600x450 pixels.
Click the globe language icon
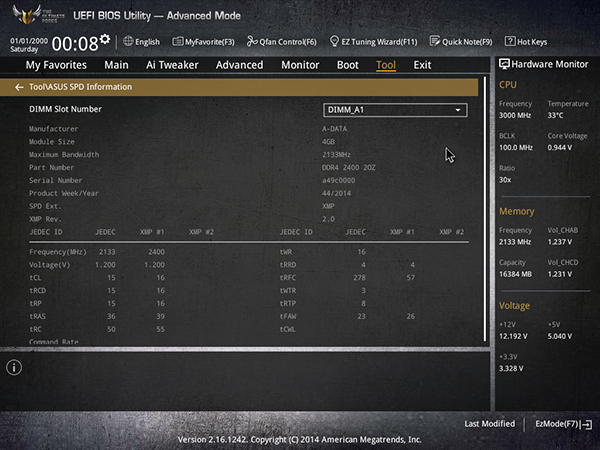(128, 41)
